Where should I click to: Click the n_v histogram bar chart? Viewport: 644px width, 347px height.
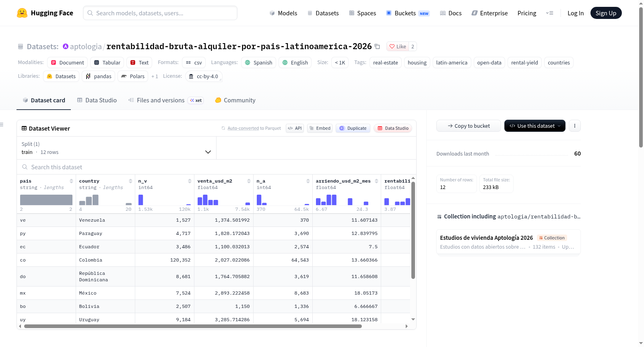coord(164,200)
